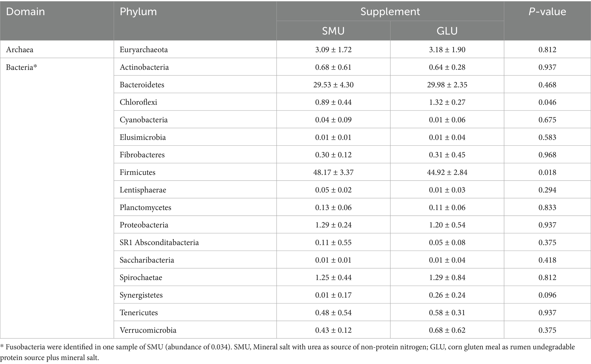Viewport: 591px width, 364px height.
Task: Select the P-value column header
Action: click(x=547, y=12)
